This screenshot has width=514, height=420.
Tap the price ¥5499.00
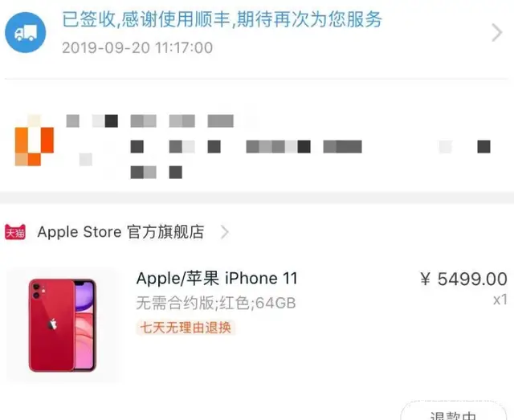tap(464, 279)
